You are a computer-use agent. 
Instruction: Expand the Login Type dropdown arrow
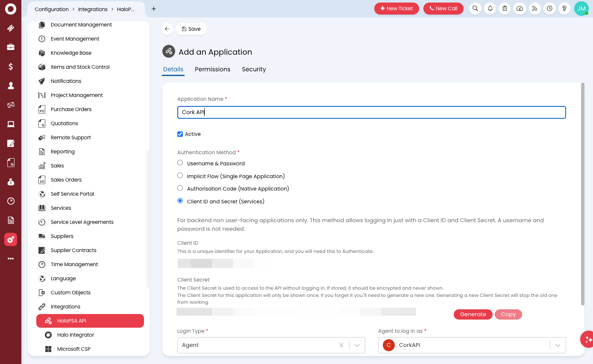(357, 345)
